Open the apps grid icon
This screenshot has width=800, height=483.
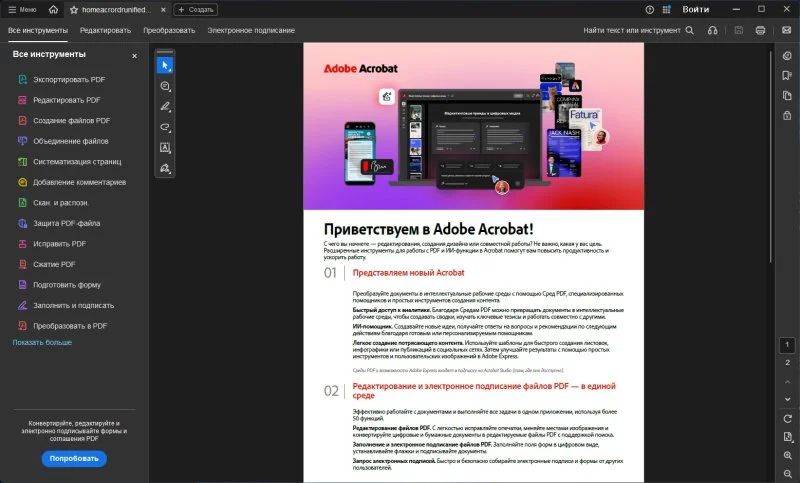666,10
